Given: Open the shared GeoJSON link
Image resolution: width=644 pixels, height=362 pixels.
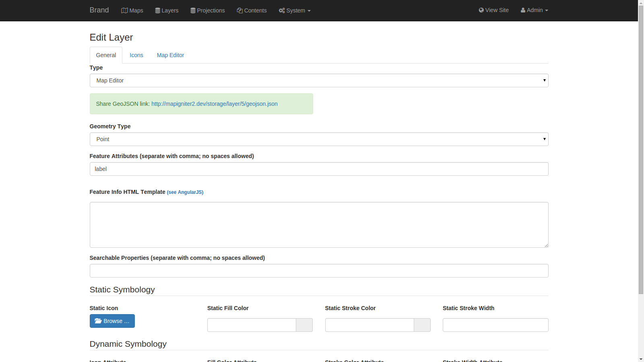Looking at the screenshot, I should click(215, 104).
